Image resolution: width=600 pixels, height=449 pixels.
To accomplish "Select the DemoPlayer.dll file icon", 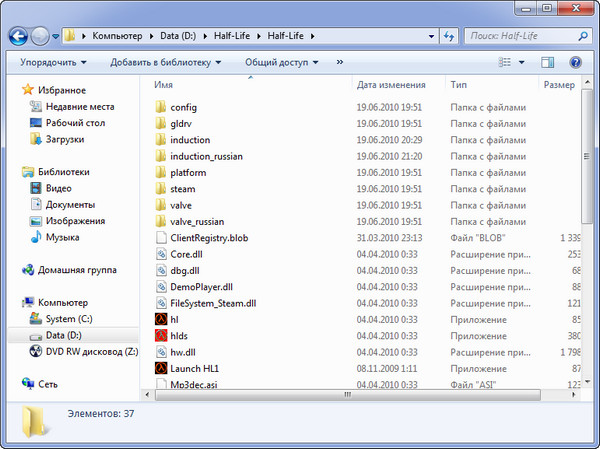I will [x=161, y=286].
